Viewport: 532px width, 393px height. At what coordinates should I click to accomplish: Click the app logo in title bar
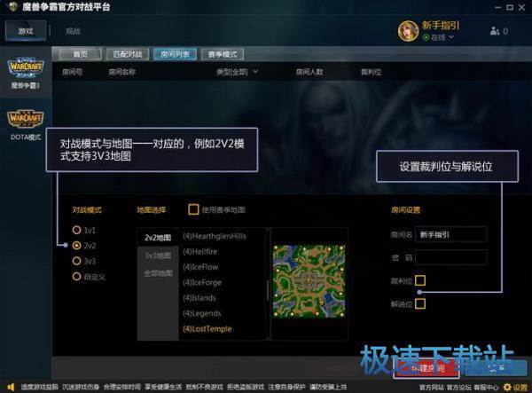(x=12, y=6)
